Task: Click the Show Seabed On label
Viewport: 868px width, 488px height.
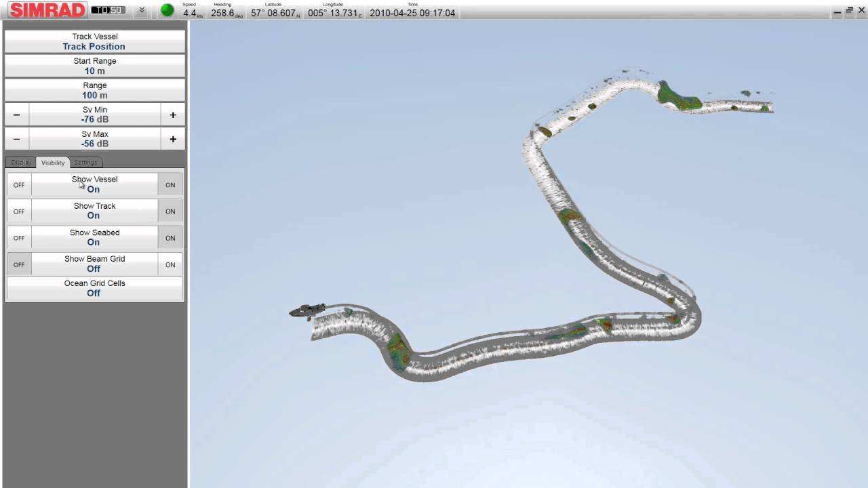Action: (94, 237)
